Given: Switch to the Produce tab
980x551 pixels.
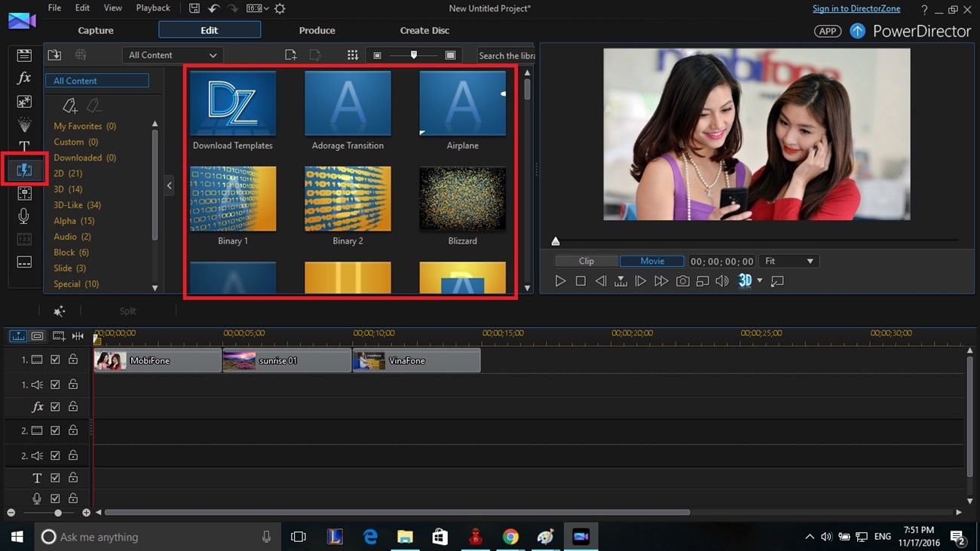Looking at the screenshot, I should tap(317, 30).
